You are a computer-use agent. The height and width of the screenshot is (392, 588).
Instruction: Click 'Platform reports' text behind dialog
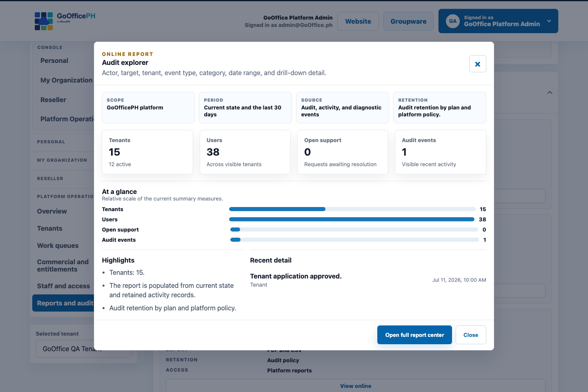[289, 370]
